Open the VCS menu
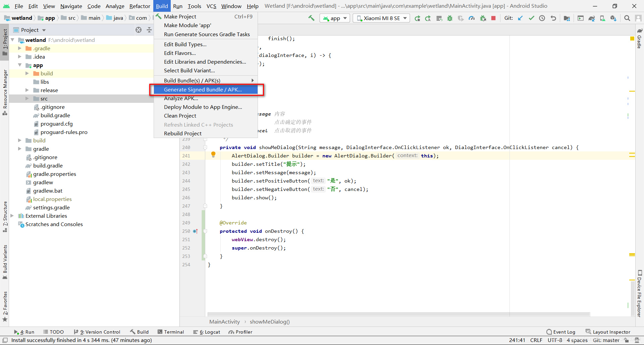 pos(211,6)
